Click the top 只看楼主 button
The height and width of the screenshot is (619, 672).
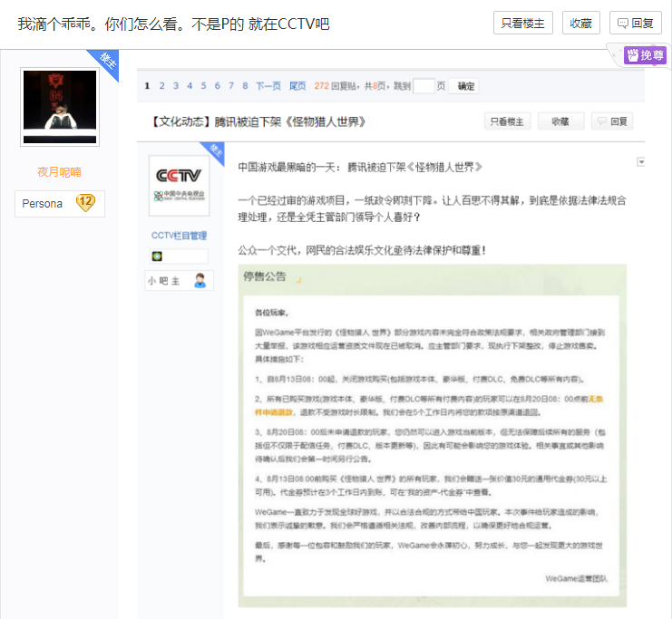click(x=523, y=23)
